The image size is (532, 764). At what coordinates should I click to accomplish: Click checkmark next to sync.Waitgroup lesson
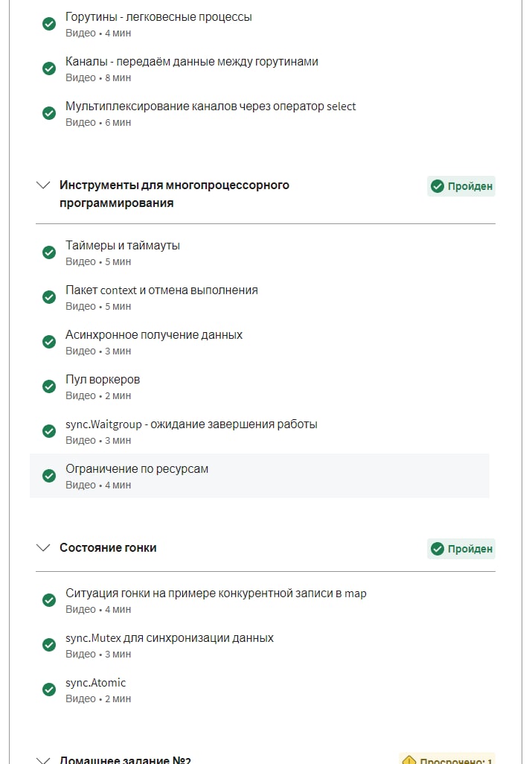click(x=49, y=431)
